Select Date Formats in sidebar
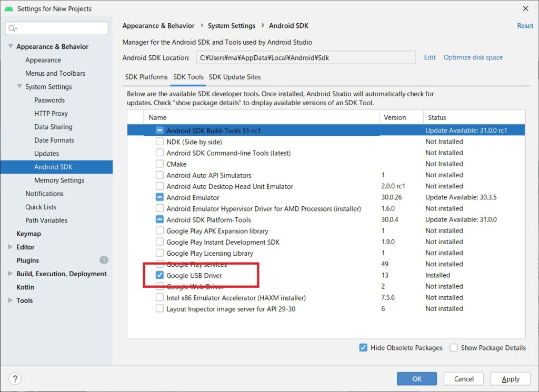 pyautogui.click(x=54, y=140)
